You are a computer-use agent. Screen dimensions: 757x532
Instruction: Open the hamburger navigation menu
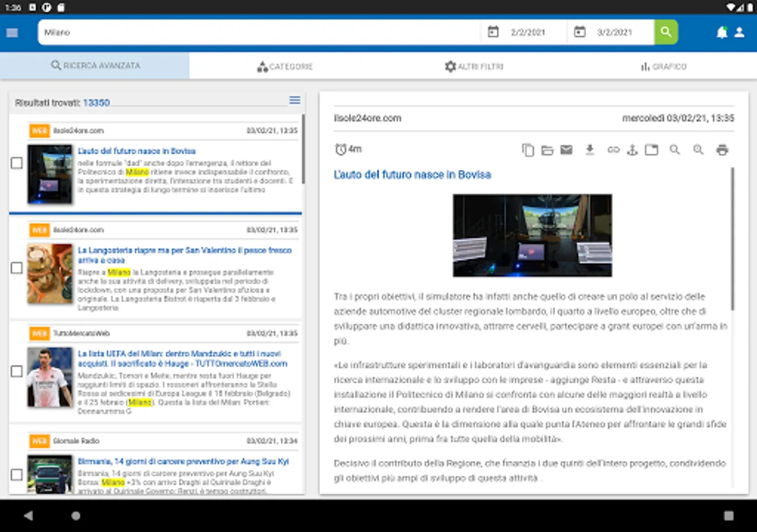point(12,33)
